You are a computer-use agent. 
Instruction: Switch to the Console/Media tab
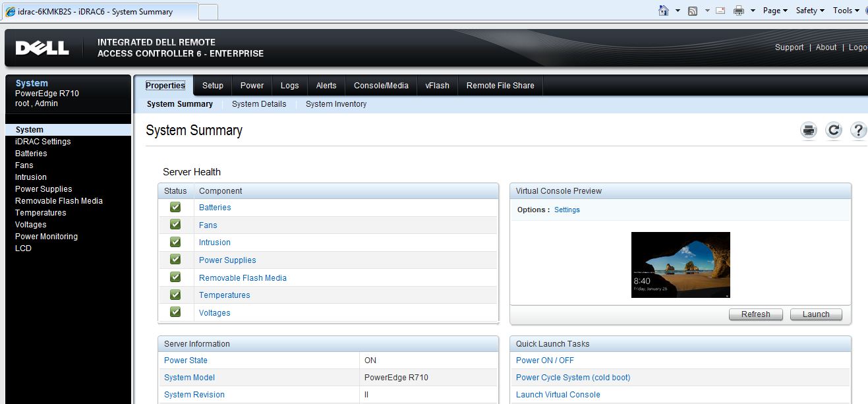[380, 85]
